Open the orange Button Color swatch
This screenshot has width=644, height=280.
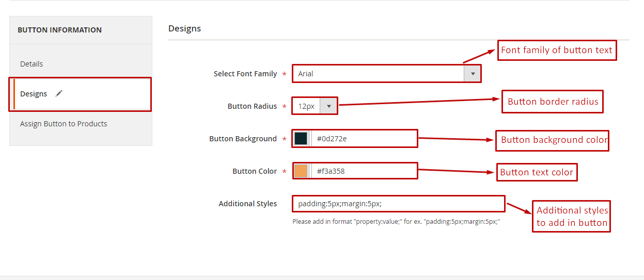[x=301, y=171]
